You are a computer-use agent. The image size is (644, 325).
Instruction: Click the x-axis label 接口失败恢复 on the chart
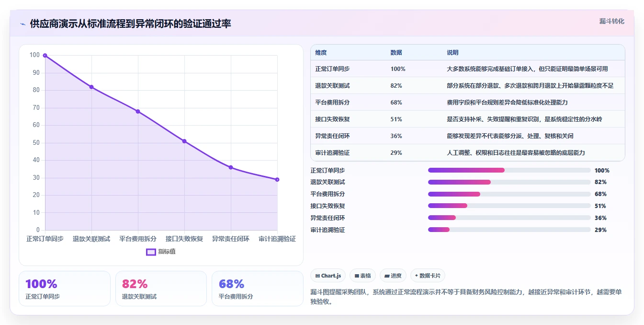[184, 239]
